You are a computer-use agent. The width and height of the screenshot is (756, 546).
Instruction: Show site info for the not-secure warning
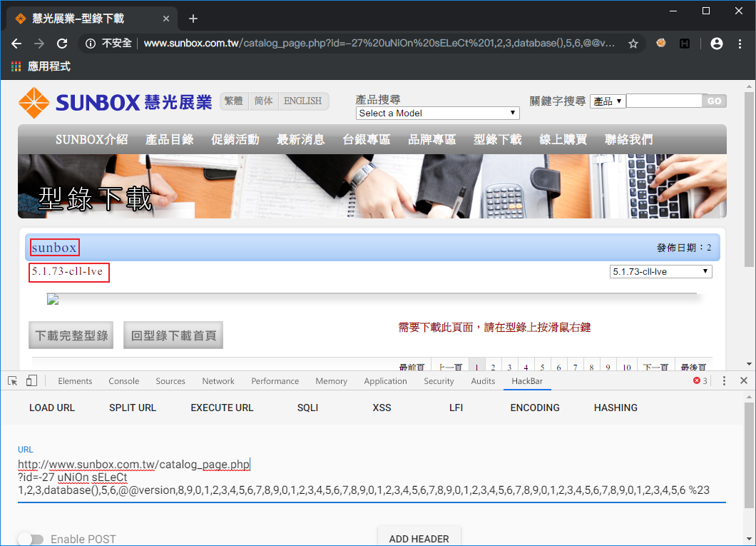pos(90,44)
